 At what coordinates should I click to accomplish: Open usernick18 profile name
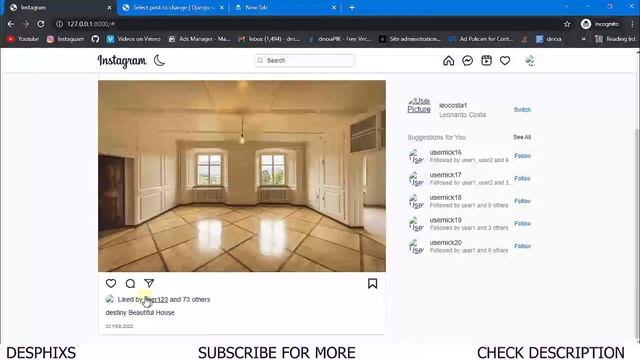pos(445,198)
